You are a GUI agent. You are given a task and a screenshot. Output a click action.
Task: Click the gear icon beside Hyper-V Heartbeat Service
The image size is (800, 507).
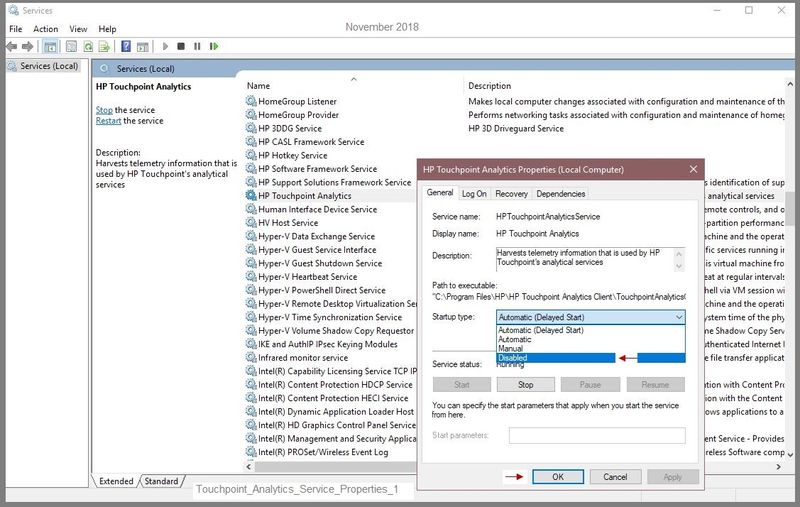click(x=251, y=276)
